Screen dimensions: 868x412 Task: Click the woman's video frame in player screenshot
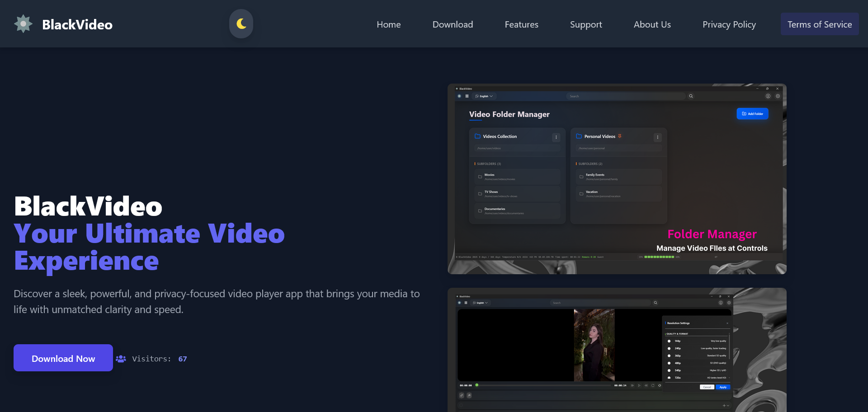pyautogui.click(x=594, y=345)
